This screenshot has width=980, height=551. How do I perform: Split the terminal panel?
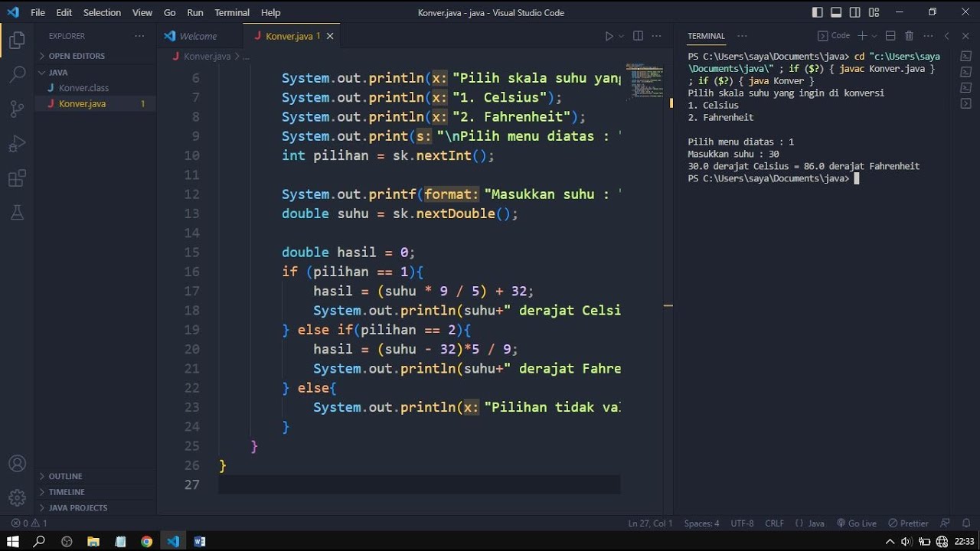point(890,36)
